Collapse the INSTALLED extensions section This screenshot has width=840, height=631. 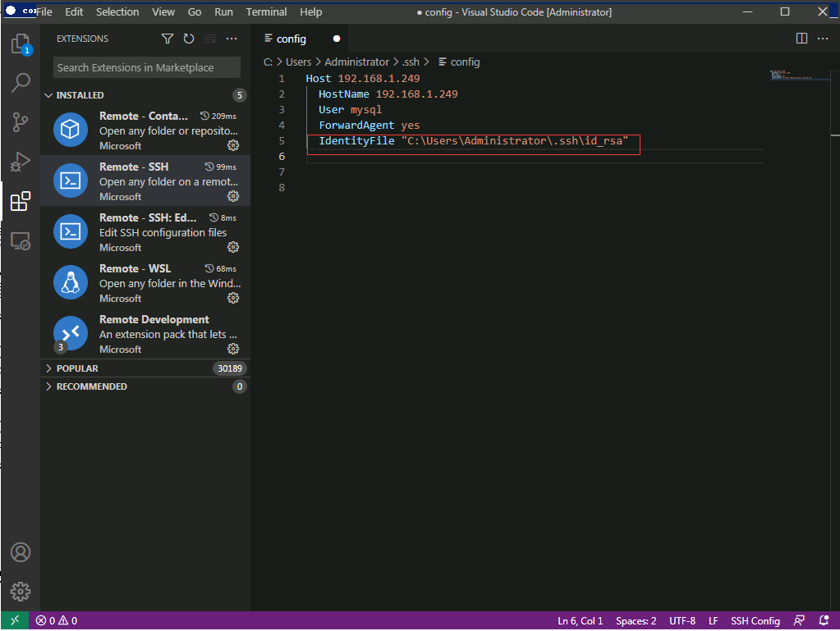48,95
